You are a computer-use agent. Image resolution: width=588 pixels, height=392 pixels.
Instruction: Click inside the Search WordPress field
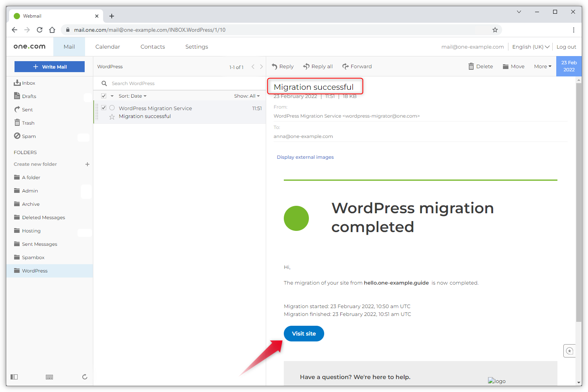point(157,83)
